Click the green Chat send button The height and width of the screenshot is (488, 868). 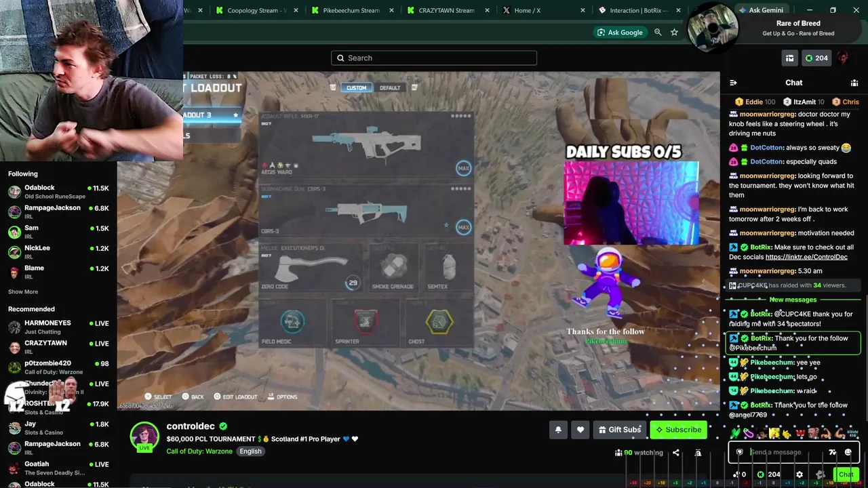coord(846,474)
